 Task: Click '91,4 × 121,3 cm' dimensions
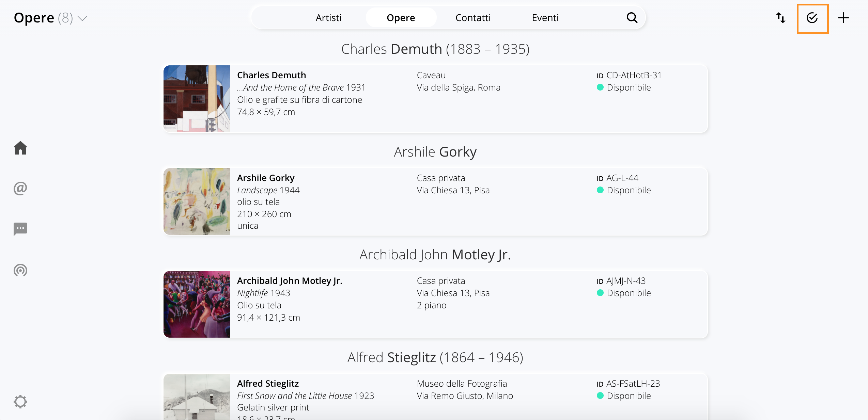click(x=268, y=318)
